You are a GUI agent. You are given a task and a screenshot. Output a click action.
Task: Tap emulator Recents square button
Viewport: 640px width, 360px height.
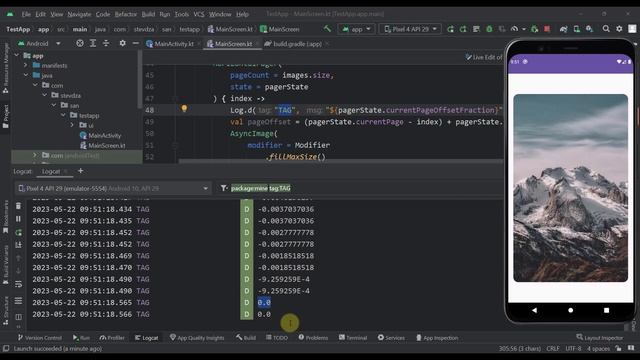click(606, 310)
